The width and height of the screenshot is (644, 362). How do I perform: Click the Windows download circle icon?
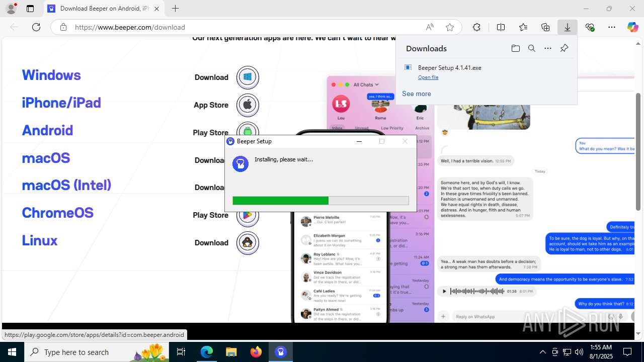tap(248, 77)
